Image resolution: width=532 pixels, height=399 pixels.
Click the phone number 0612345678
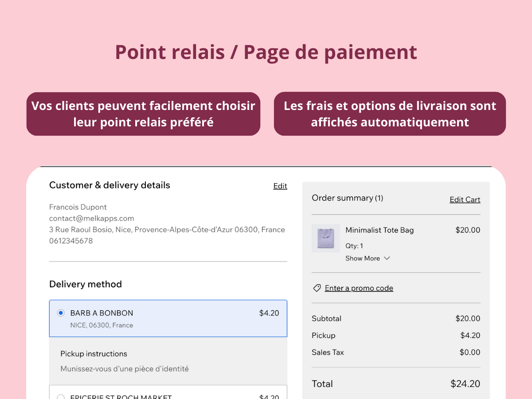(x=71, y=241)
